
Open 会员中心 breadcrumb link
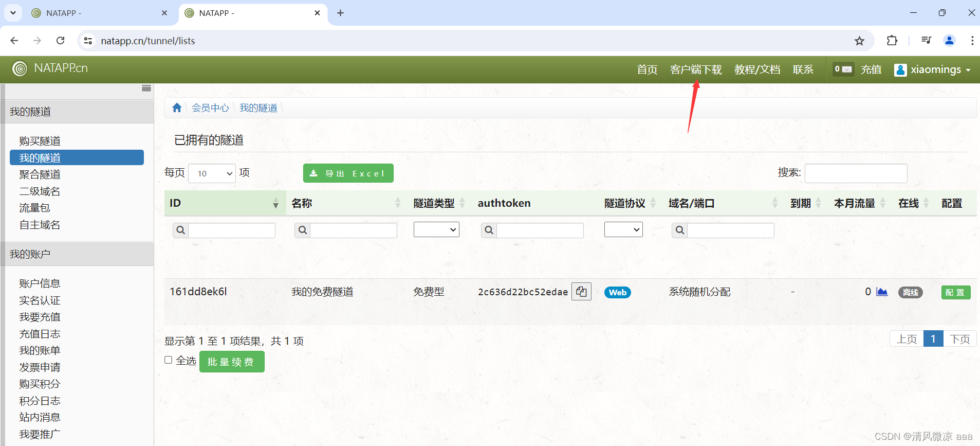tap(210, 108)
